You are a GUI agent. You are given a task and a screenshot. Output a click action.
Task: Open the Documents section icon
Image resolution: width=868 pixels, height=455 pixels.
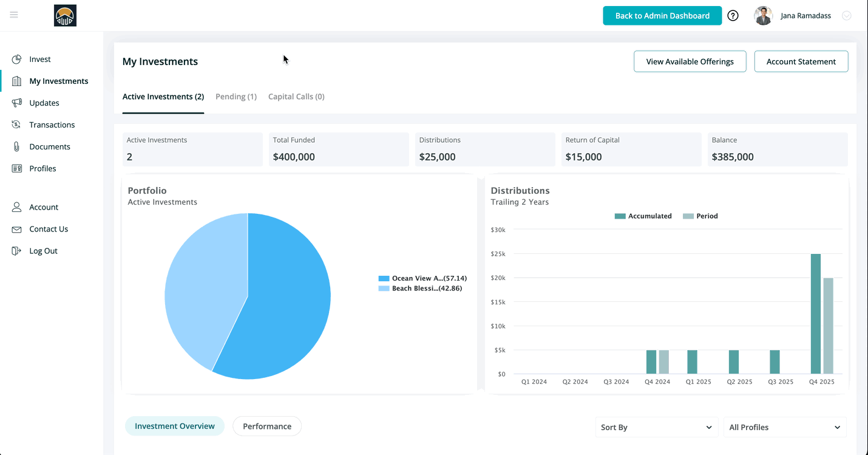pos(18,146)
